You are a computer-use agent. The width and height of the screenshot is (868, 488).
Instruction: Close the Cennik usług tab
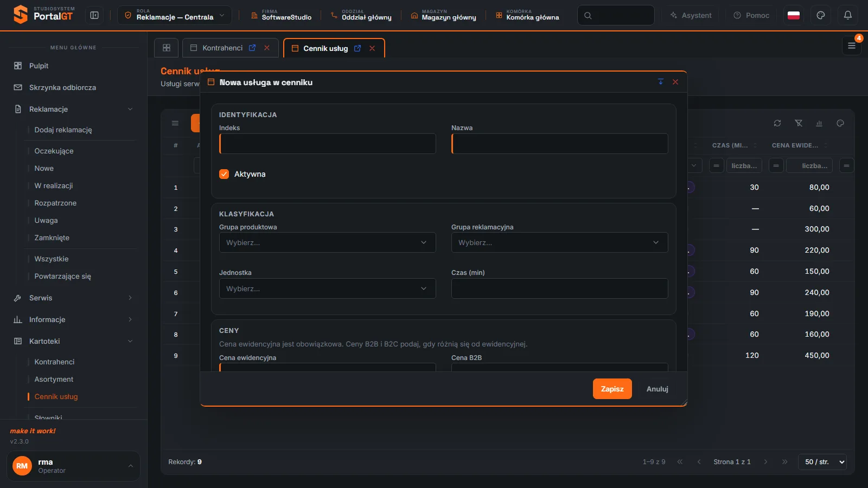(372, 48)
